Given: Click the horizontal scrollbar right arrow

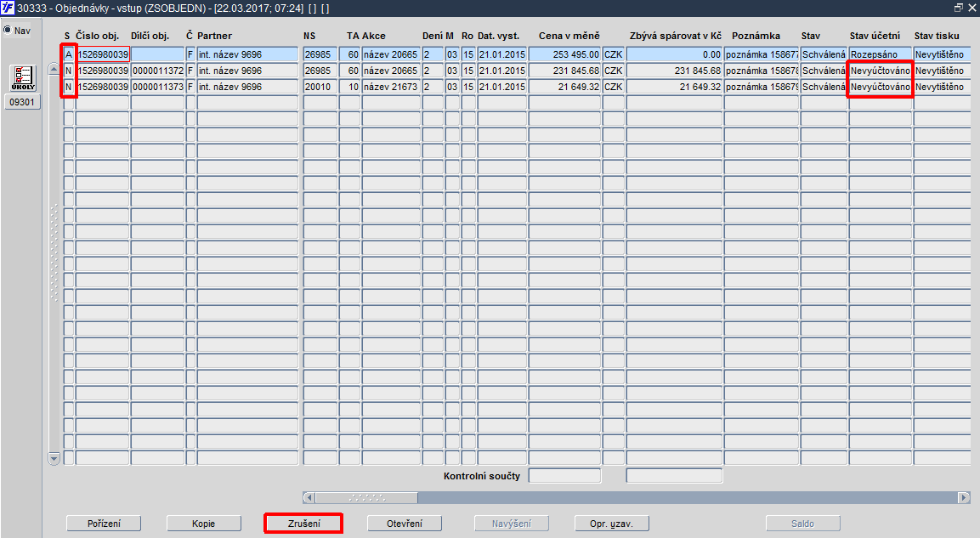Looking at the screenshot, I should point(964,498).
